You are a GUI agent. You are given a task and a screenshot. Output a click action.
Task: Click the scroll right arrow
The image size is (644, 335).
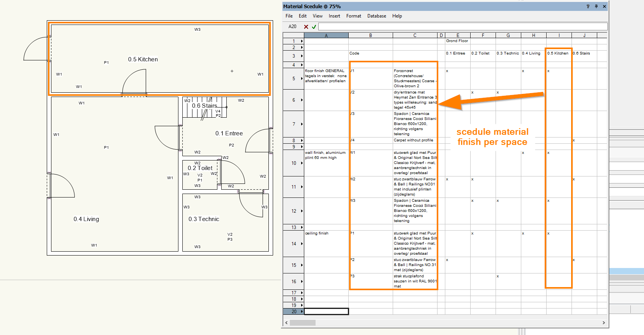[604, 323]
